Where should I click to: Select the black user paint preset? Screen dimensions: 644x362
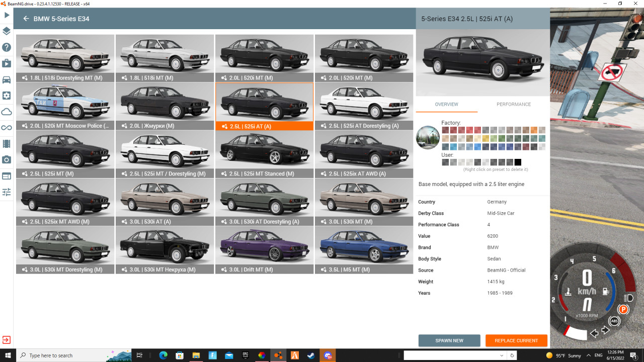(518, 162)
